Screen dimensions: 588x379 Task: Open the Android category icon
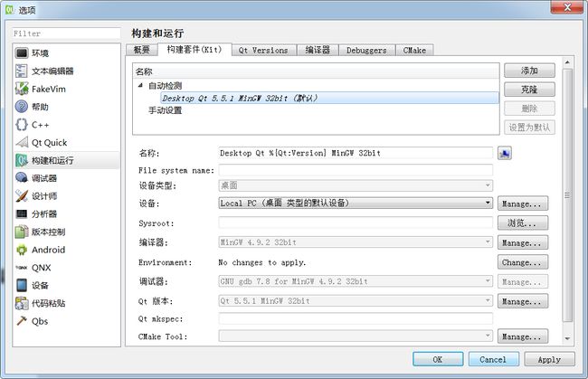coord(22,250)
